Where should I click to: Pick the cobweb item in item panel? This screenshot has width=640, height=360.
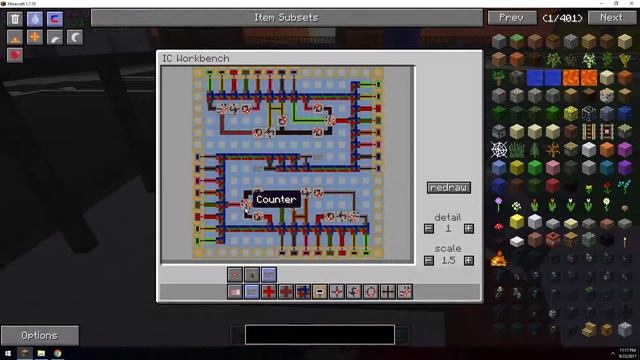tap(499, 150)
